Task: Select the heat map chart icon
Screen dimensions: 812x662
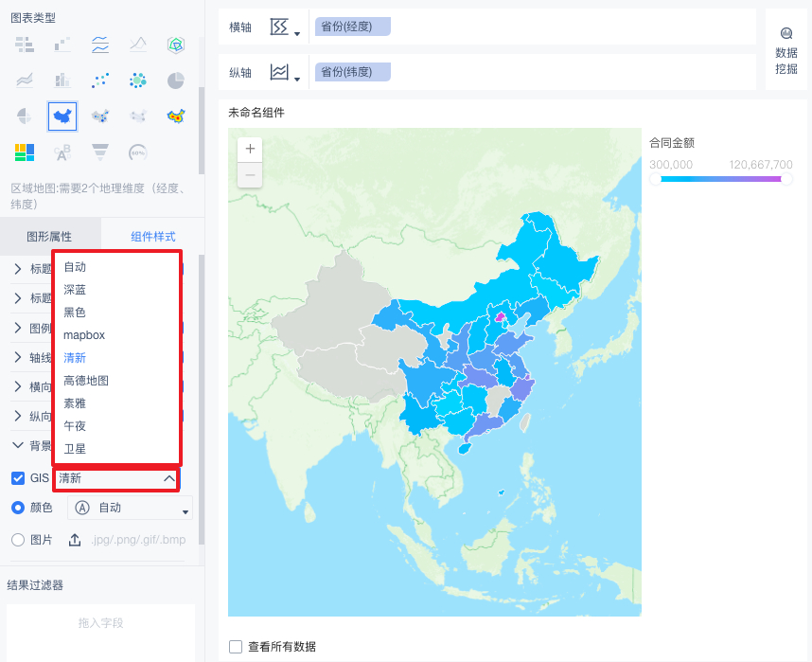Action: [x=176, y=116]
